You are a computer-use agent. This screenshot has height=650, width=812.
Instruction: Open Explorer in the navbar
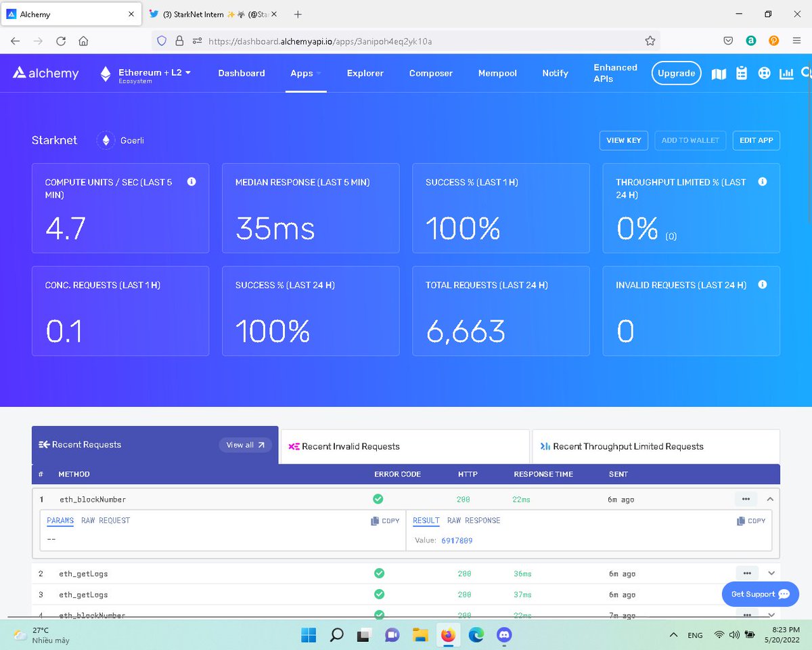pyautogui.click(x=365, y=73)
